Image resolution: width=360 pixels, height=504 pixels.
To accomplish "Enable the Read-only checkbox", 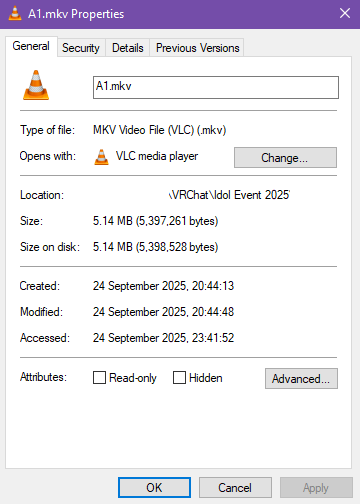I will click(x=99, y=378).
